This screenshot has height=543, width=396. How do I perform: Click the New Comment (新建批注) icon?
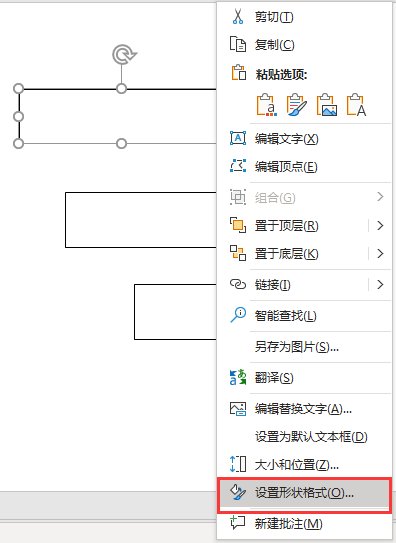click(x=238, y=523)
